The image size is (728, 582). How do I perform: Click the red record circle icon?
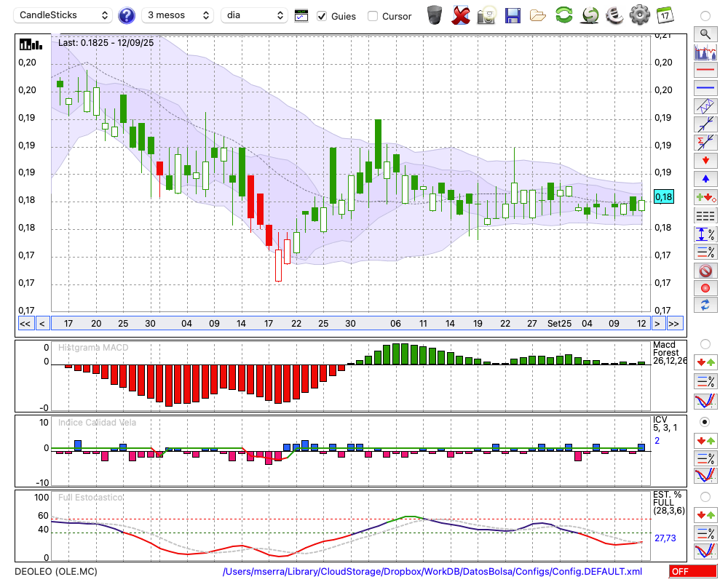pyautogui.click(x=705, y=288)
